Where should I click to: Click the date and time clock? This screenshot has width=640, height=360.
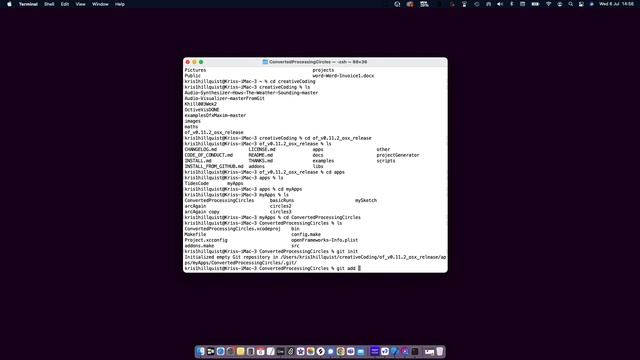[x=616, y=4]
